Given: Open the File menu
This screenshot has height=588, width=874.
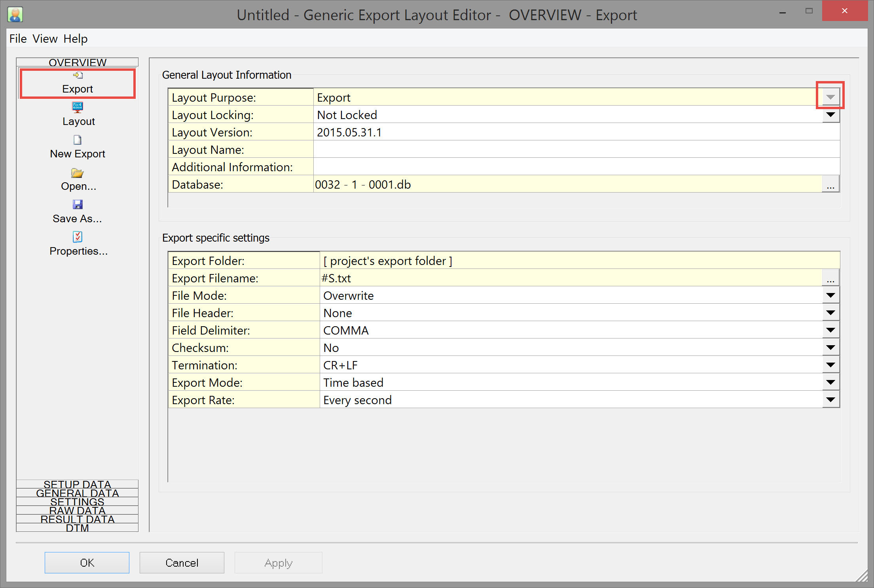Looking at the screenshot, I should (18, 39).
